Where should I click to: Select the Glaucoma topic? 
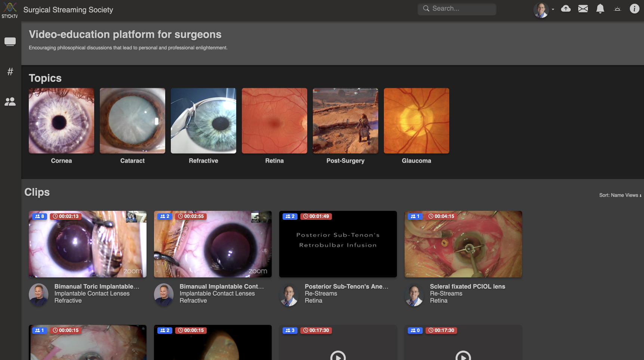coord(416,121)
